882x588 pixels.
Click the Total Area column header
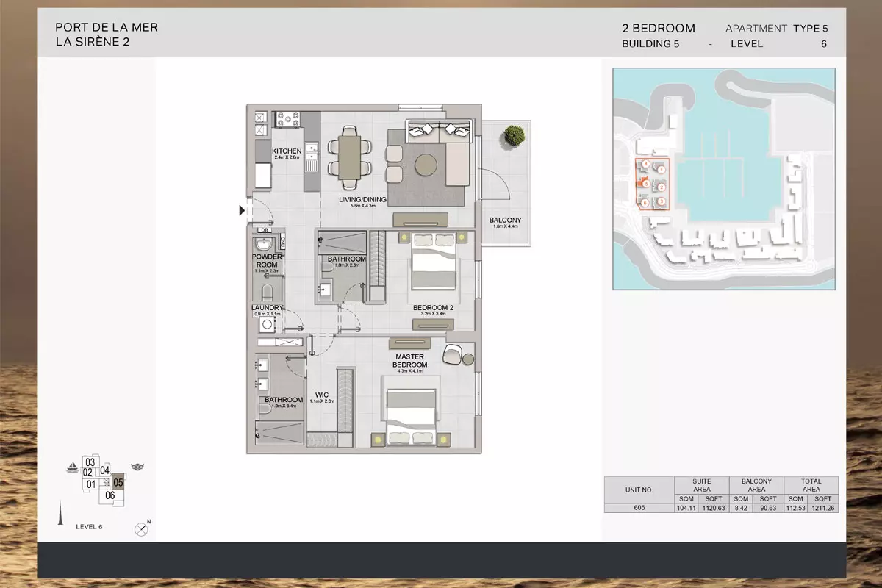pos(811,485)
